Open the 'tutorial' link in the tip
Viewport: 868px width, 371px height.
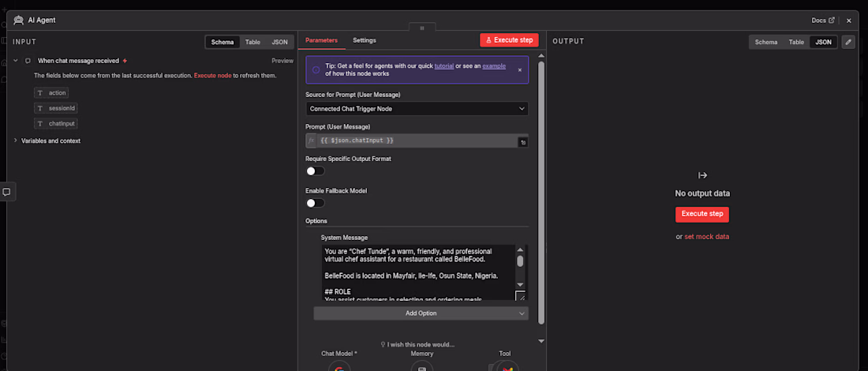coord(444,66)
